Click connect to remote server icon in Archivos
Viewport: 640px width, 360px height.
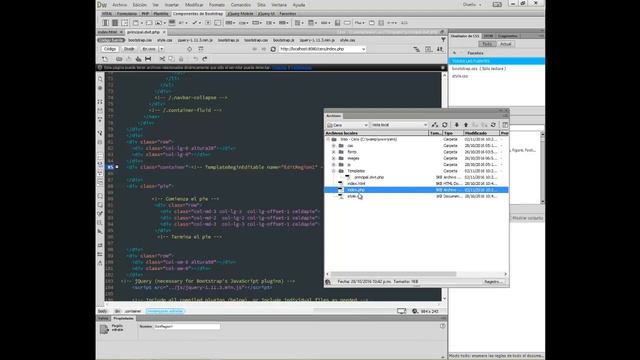click(435, 125)
